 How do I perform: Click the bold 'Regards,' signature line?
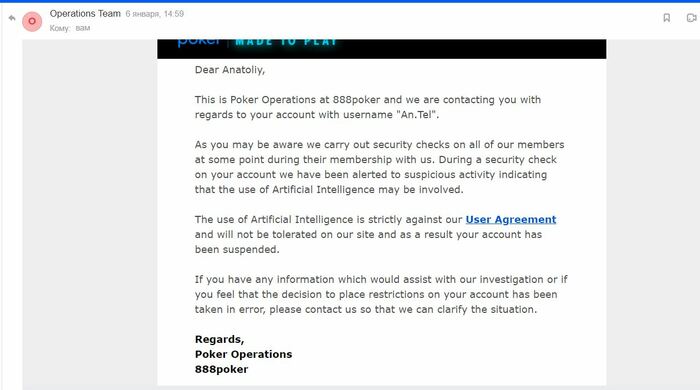pos(219,340)
